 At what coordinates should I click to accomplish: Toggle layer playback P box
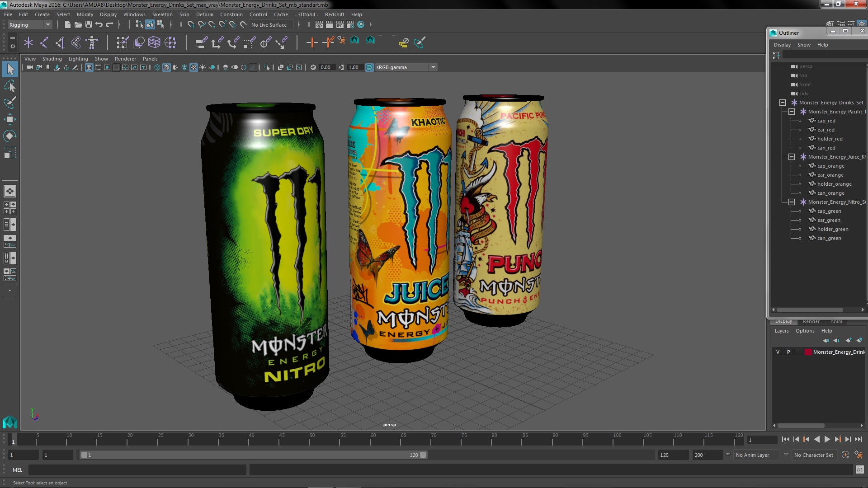788,352
